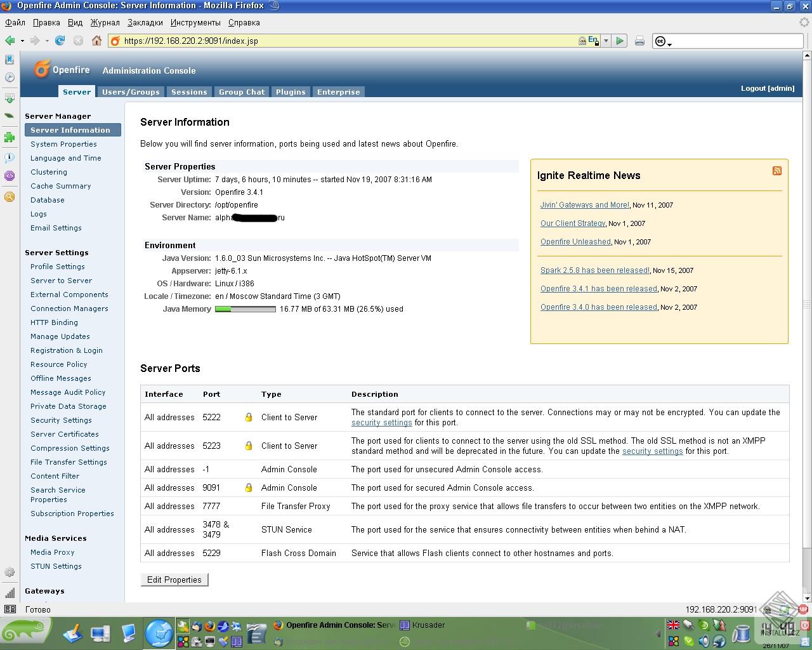812x650 pixels.
Task: Click the trash can icon in taskbar
Action: (741, 633)
